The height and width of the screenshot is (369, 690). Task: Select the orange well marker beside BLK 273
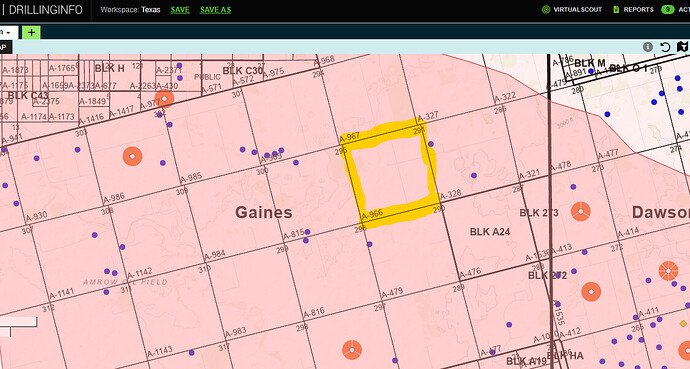point(581,212)
